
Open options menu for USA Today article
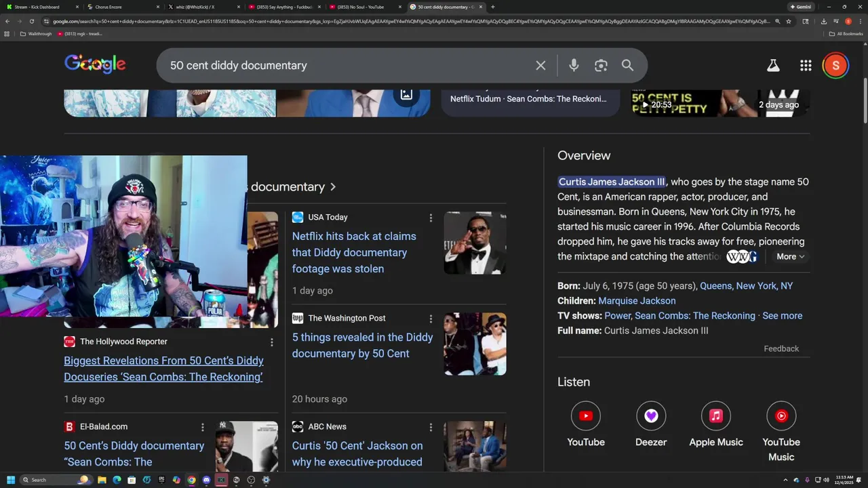[431, 218]
